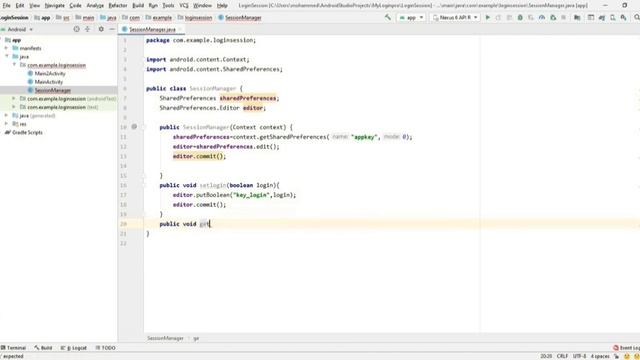Screen dimensions: 640x360
Task: Click the "key_login" string literal in code
Action: click(x=251, y=195)
